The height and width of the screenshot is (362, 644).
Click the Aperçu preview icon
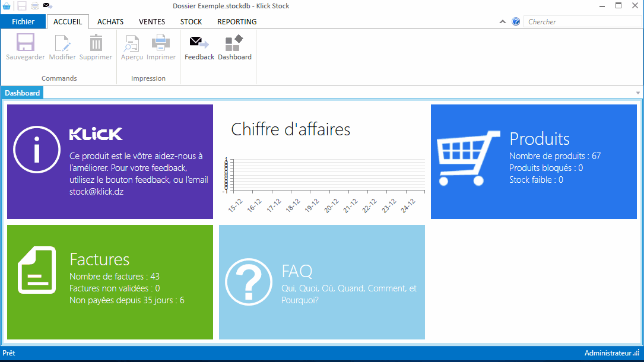132,43
